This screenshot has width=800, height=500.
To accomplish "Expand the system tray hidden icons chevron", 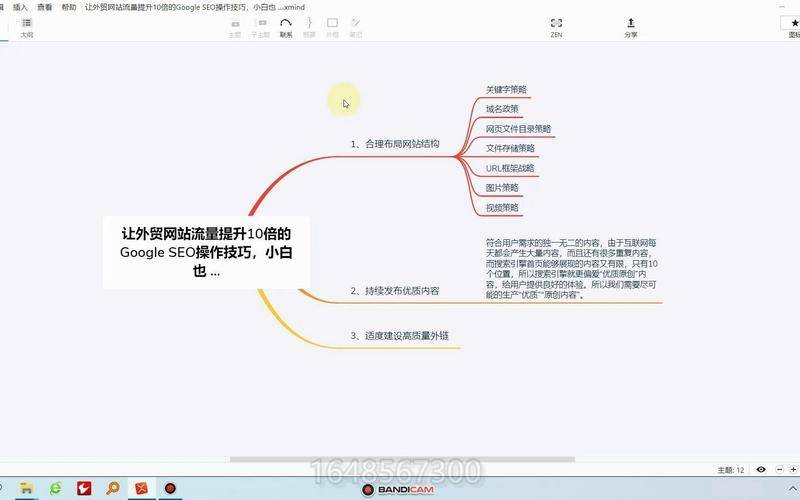I will click(x=793, y=489).
